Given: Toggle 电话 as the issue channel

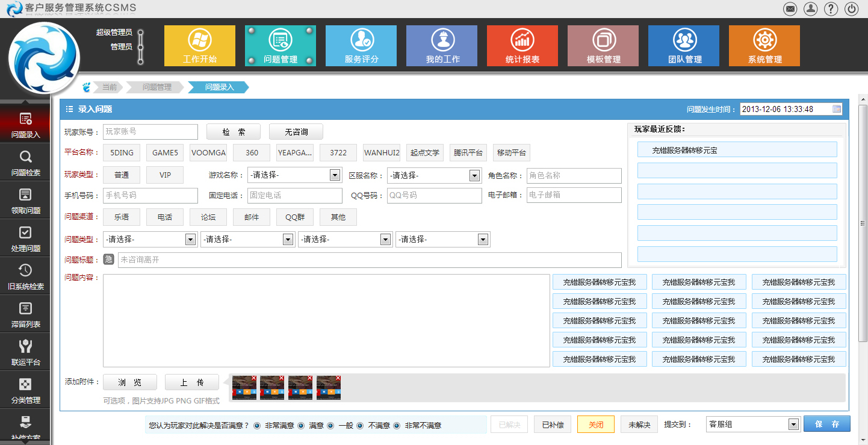Looking at the screenshot, I should [165, 217].
